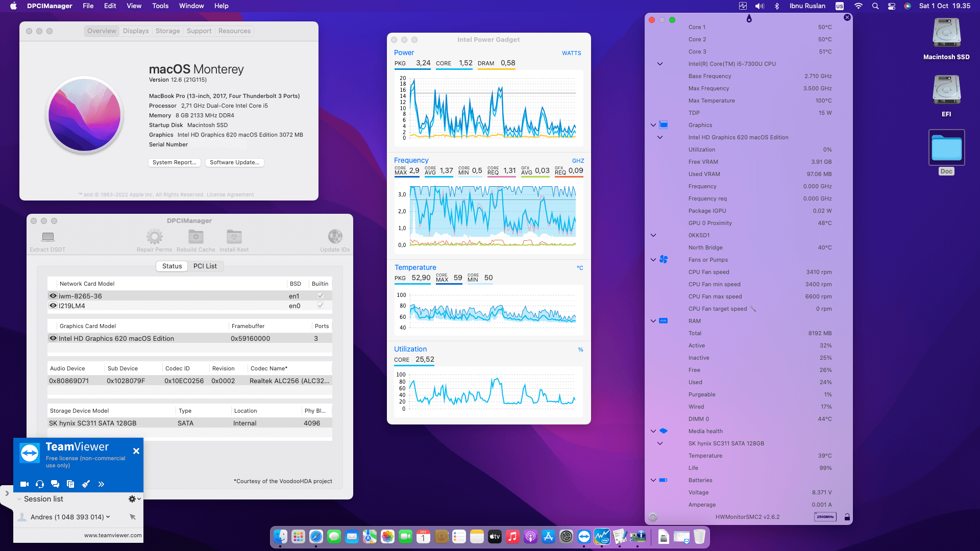Start TeamViewer video with camera icon
The height and width of the screenshot is (551, 980).
pyautogui.click(x=24, y=484)
